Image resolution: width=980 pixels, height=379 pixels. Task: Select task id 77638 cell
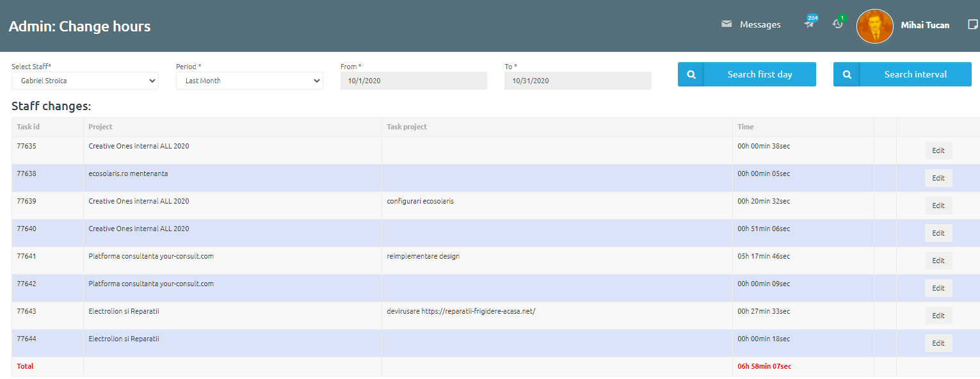click(47, 178)
